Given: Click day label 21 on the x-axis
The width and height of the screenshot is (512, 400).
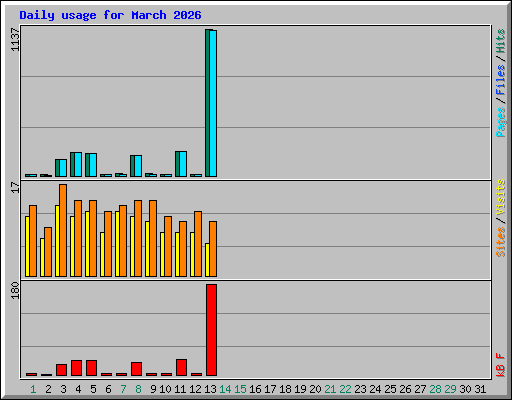Looking at the screenshot, I should 330,389.
